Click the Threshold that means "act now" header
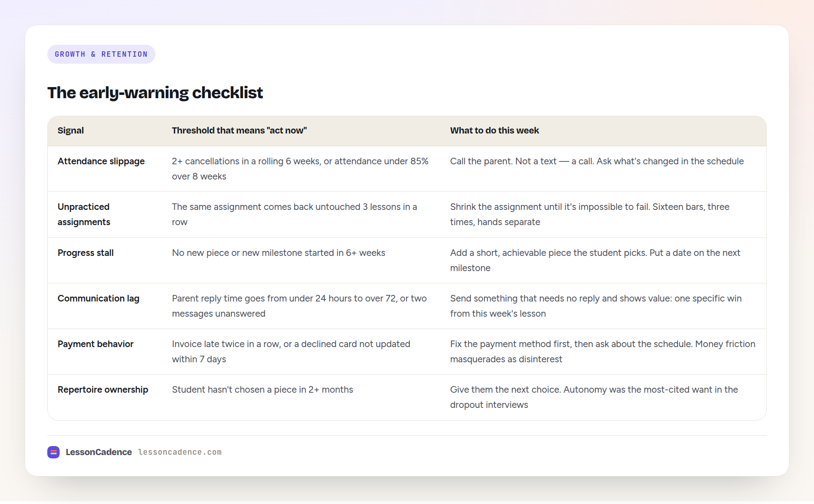Viewport: 814px width, 504px height. point(239,131)
